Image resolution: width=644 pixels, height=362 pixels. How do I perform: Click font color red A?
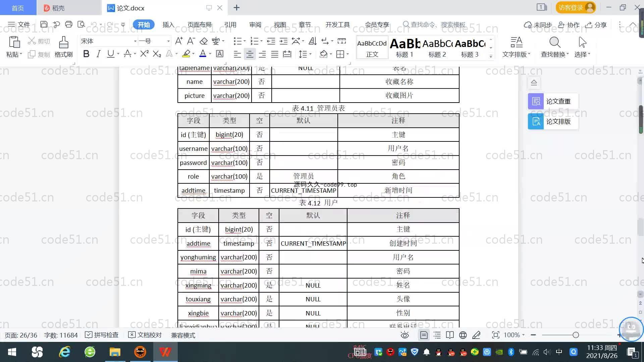point(203,54)
